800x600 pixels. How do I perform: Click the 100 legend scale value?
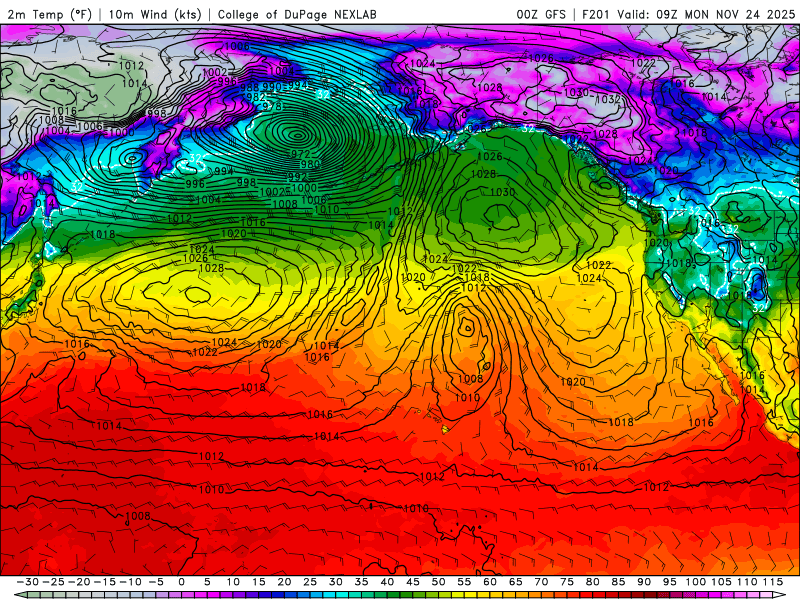pos(695,582)
